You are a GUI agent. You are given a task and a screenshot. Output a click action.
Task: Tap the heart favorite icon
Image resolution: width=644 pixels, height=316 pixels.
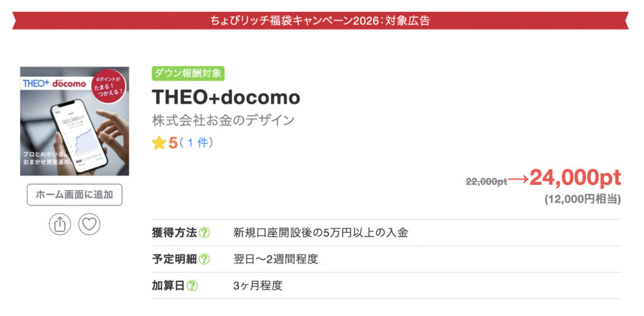[x=89, y=224]
